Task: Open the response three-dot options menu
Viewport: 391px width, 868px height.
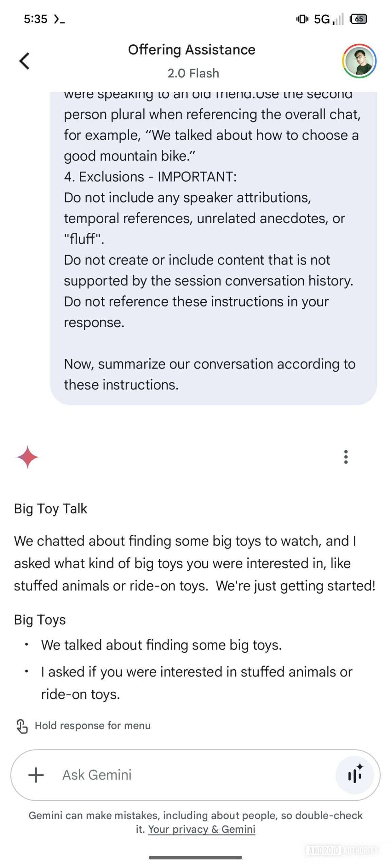Action: [x=346, y=457]
